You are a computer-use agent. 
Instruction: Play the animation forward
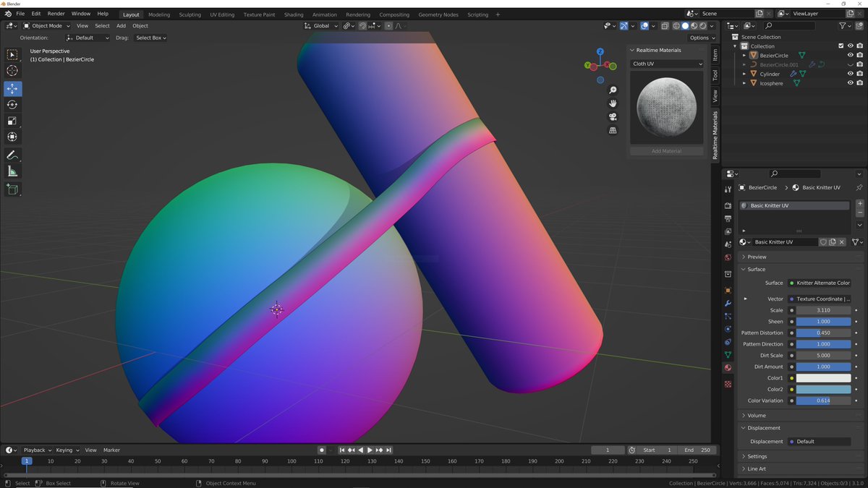(x=370, y=450)
